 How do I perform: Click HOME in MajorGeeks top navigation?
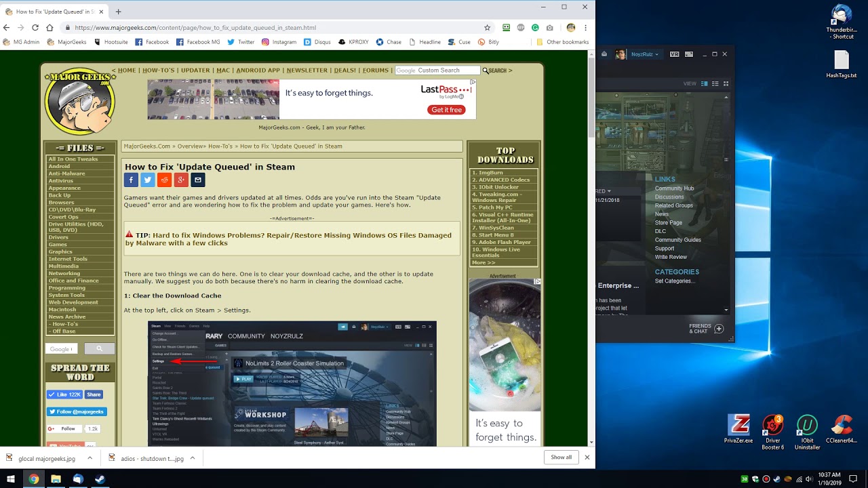point(127,70)
